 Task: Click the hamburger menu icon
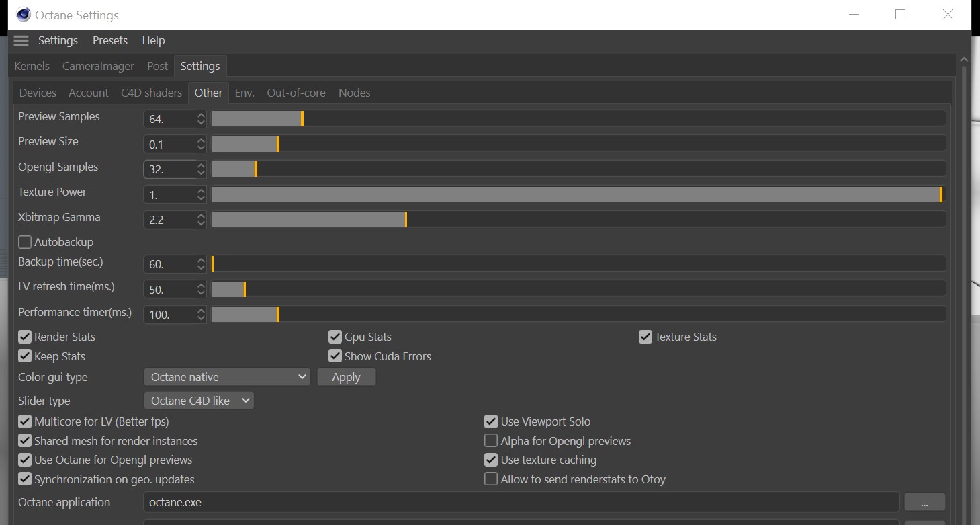point(21,40)
